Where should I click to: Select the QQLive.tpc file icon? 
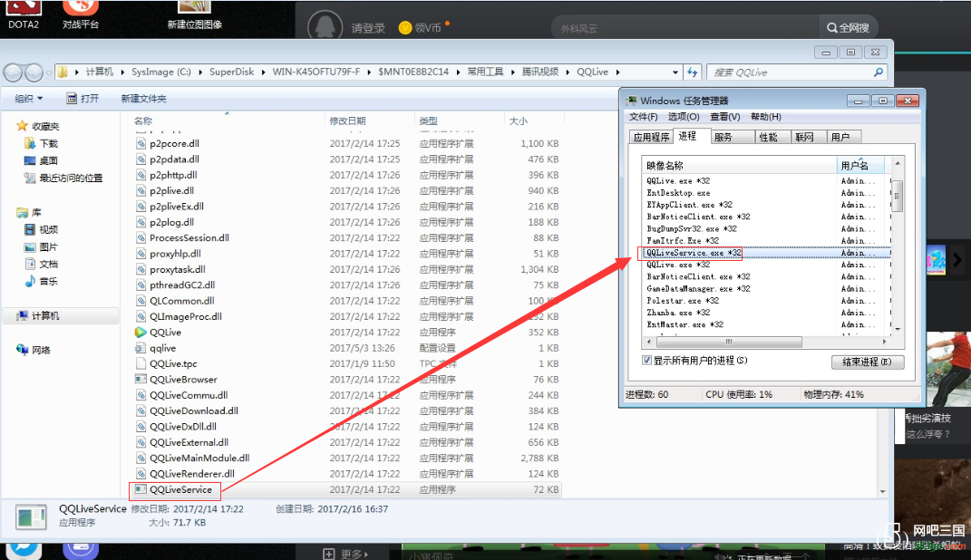141,364
